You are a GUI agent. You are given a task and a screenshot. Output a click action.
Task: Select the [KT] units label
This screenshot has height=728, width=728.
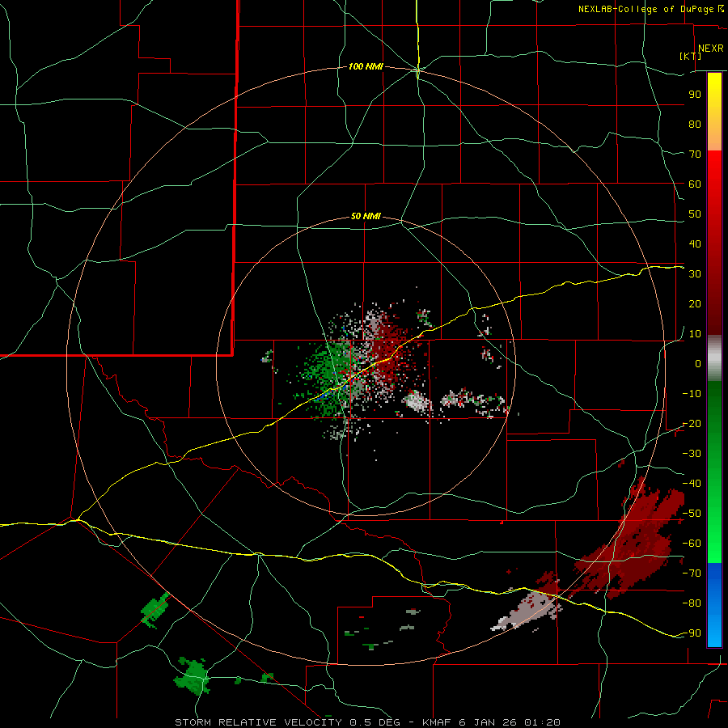(x=691, y=56)
